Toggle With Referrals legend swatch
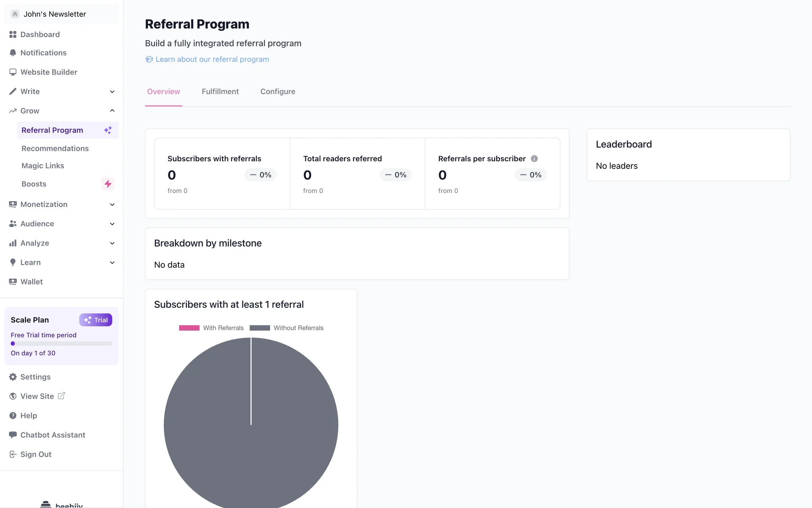This screenshot has height=508, width=812. click(x=189, y=328)
